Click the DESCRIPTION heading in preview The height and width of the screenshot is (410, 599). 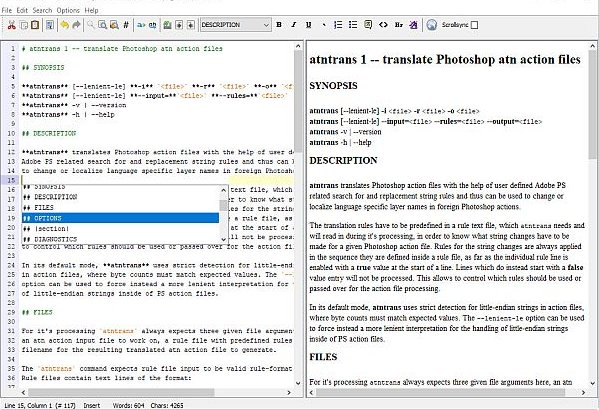[343, 160]
